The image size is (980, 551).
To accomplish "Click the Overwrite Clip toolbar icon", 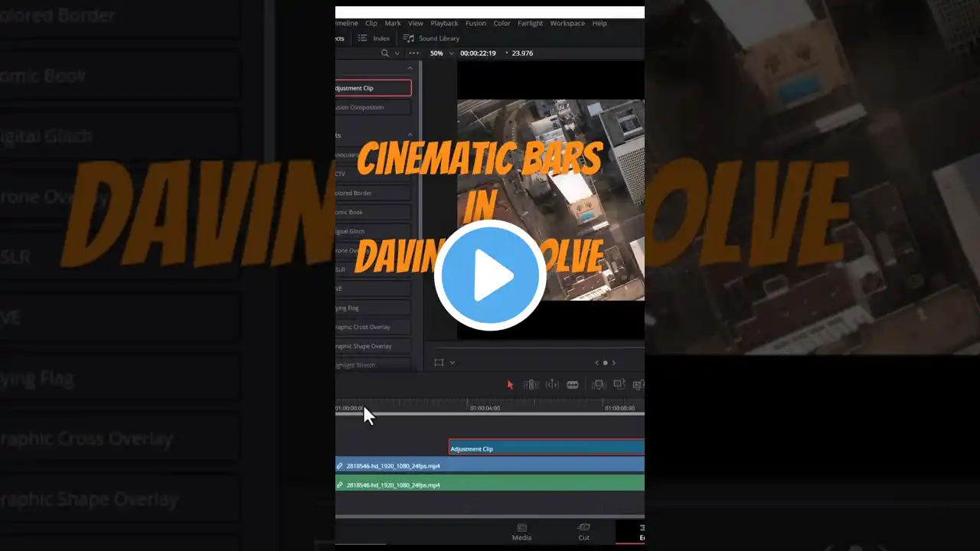I will click(619, 385).
